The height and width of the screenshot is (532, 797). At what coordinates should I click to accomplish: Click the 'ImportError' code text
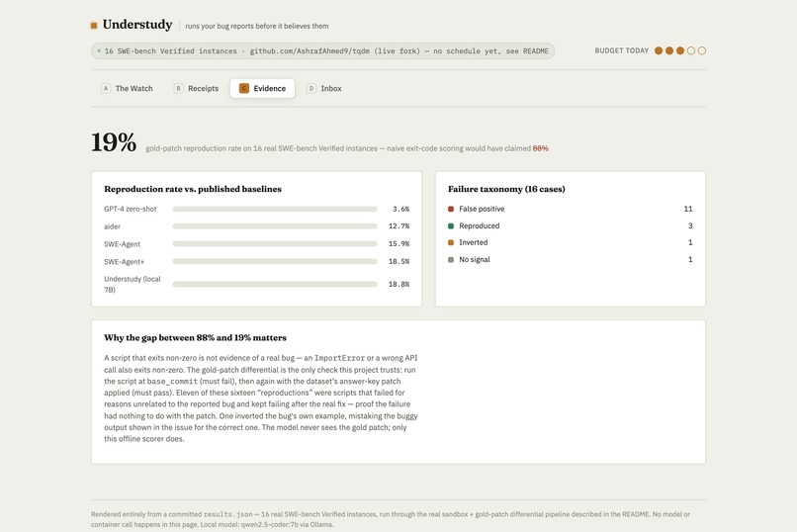click(x=339, y=358)
